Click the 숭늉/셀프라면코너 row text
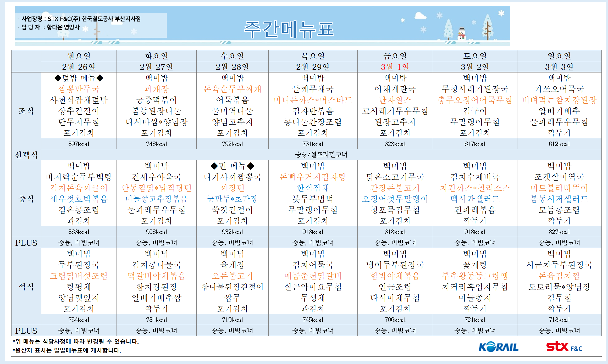 pos(321,155)
